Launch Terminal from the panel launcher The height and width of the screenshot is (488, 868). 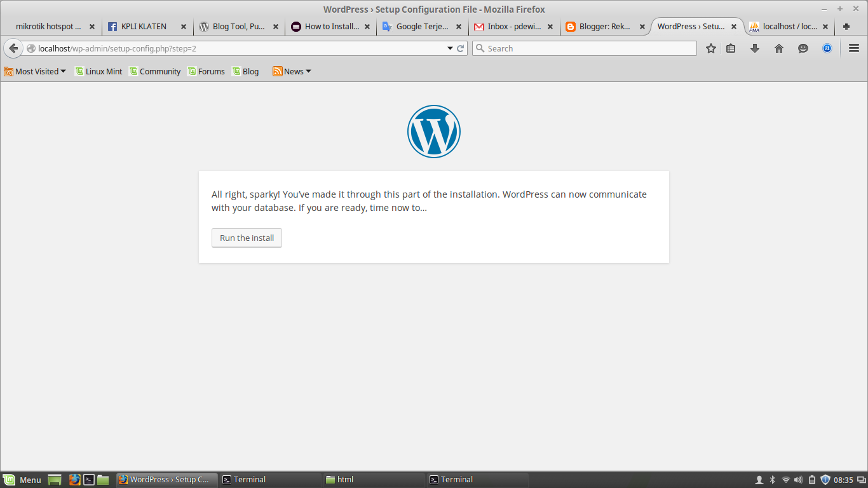coord(90,480)
